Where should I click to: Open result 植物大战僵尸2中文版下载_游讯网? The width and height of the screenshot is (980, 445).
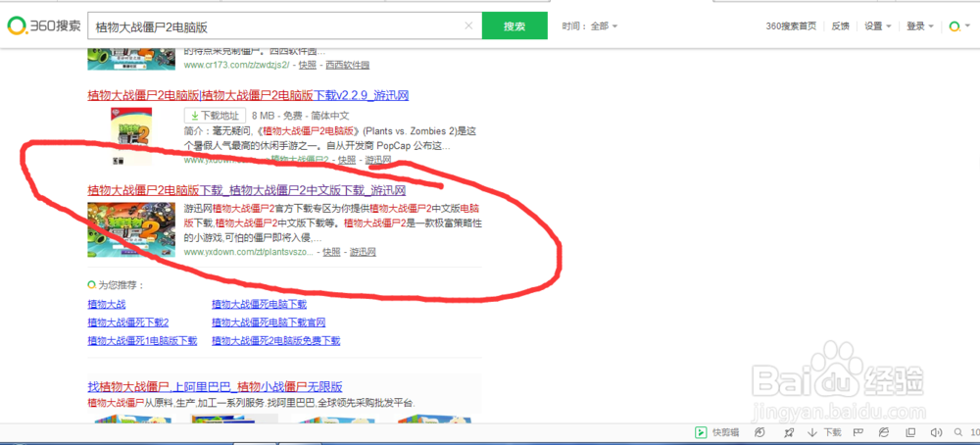pyautogui.click(x=247, y=189)
